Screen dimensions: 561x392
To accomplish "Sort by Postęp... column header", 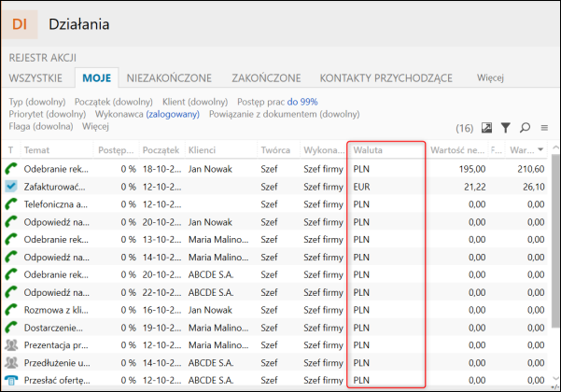I will [x=116, y=150].
